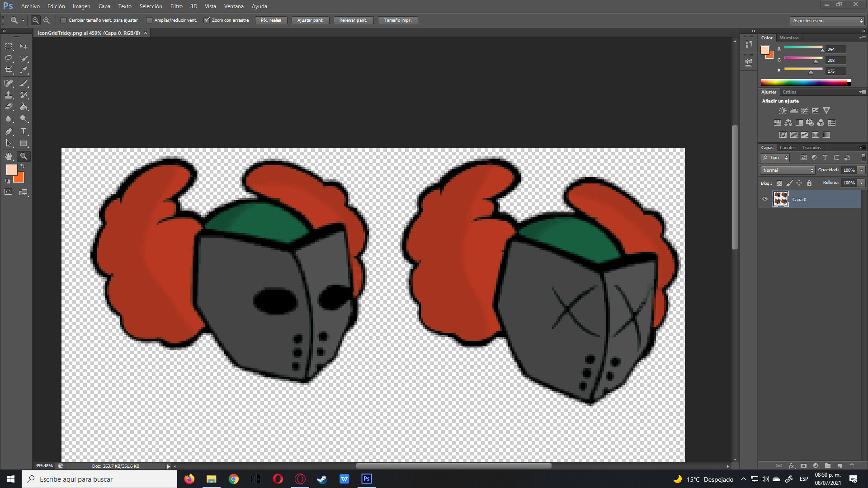
Task: Open the Normal blend mode dropdown
Action: tap(787, 170)
